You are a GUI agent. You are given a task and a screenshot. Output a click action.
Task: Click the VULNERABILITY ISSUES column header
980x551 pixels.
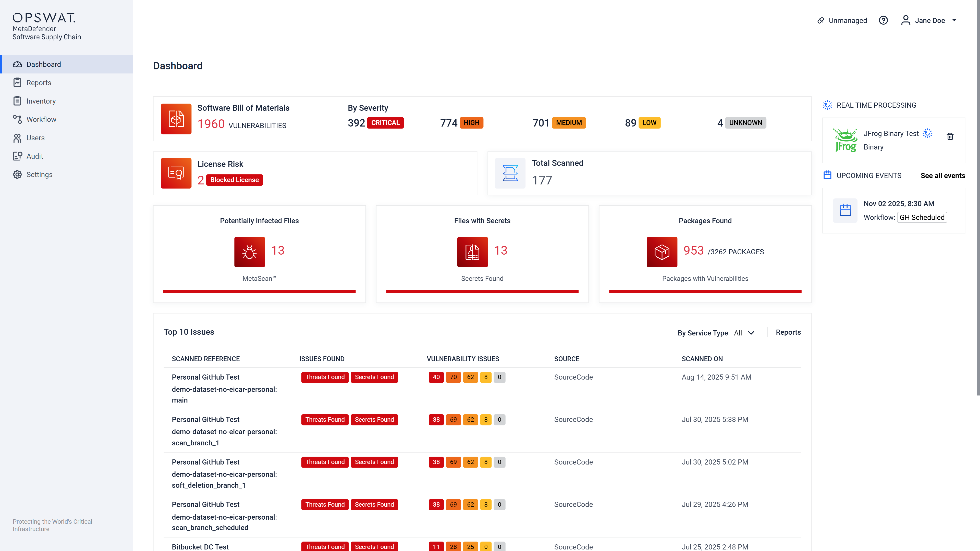coord(463,359)
